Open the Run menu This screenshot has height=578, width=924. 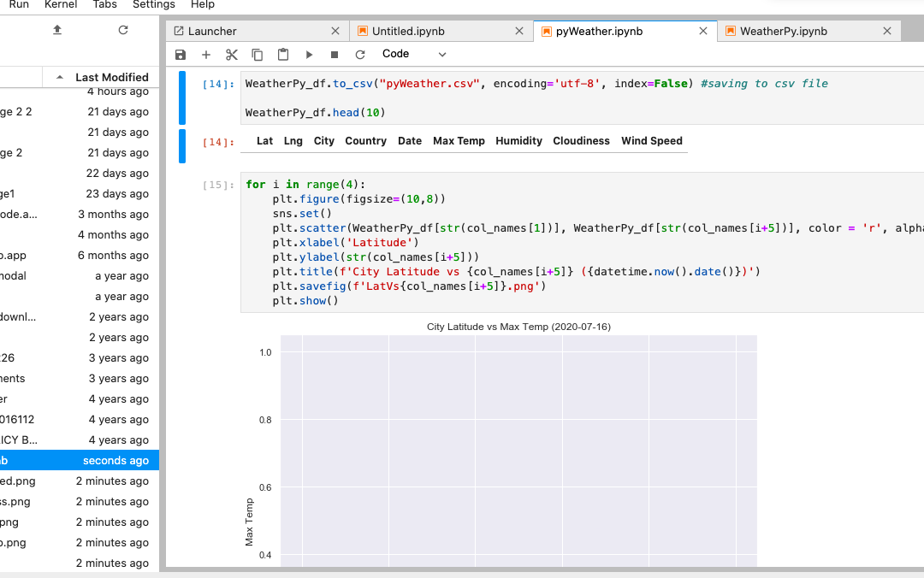click(x=19, y=5)
